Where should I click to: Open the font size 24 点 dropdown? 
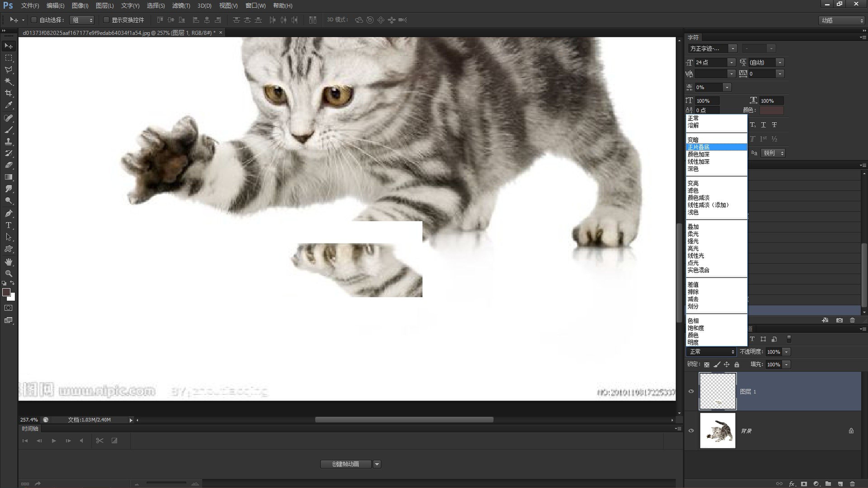pos(731,63)
